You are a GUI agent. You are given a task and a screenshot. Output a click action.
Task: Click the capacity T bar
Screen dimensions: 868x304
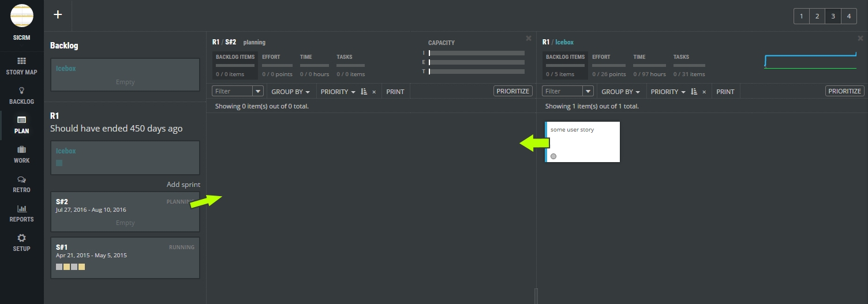[476, 72]
